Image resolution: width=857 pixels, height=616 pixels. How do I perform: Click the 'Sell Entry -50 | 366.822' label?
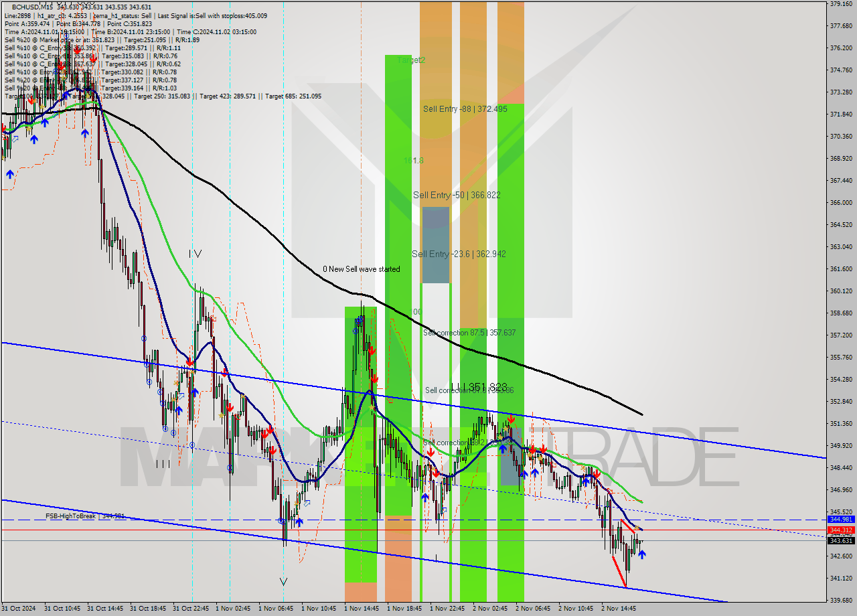(x=457, y=195)
